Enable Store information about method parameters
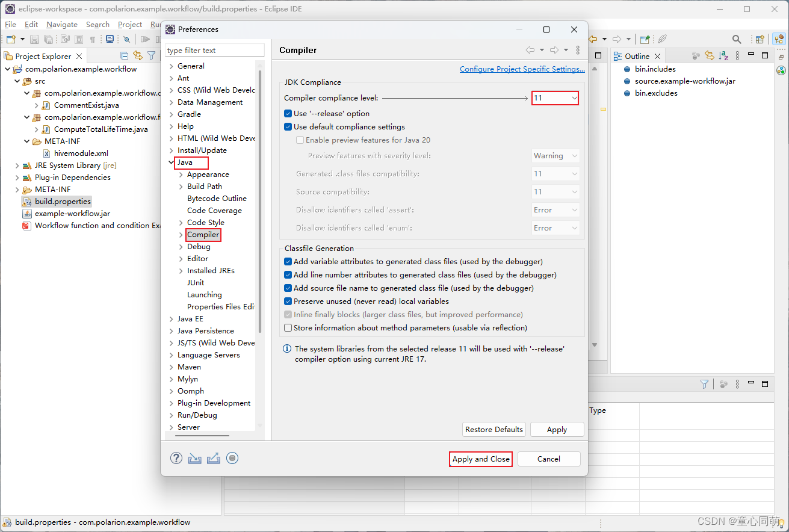Image resolution: width=789 pixels, height=532 pixels. tap(288, 327)
